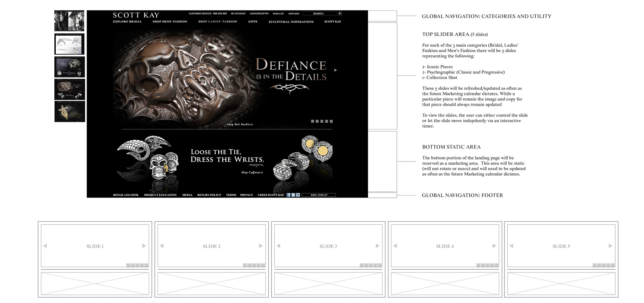
Task: Click the Top Slider Area heading
Action: (455, 34)
